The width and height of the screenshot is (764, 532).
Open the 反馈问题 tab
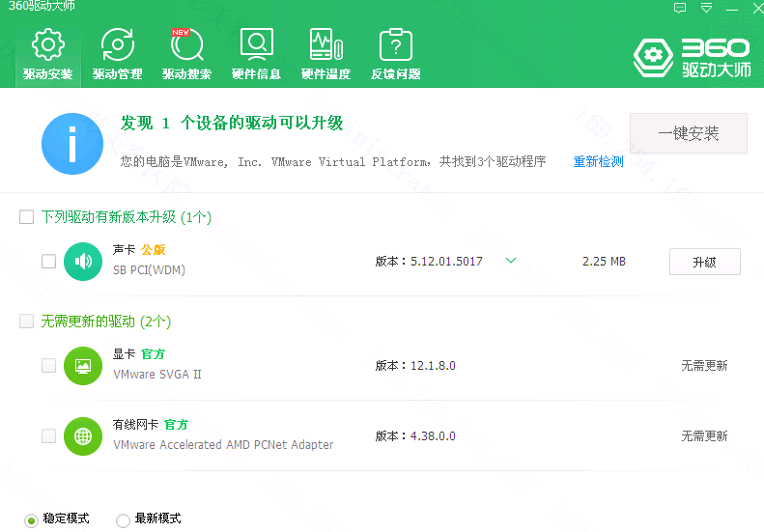click(396, 54)
